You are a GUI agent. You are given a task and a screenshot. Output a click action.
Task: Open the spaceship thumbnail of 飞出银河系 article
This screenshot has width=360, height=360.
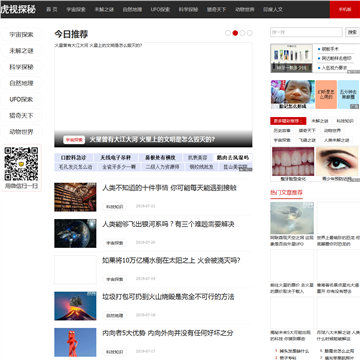[x=75, y=233]
